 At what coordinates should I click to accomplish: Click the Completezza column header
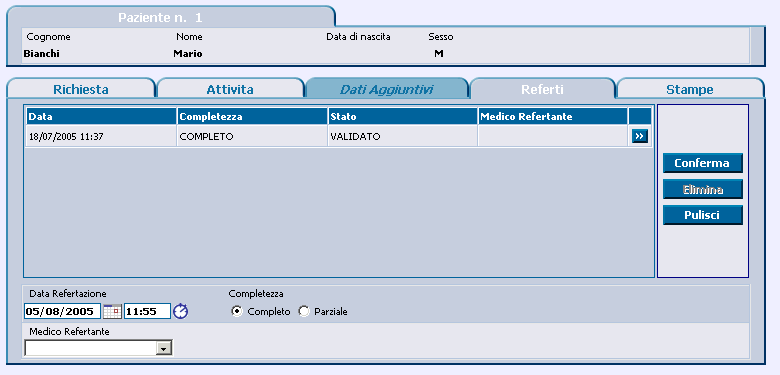click(x=252, y=117)
